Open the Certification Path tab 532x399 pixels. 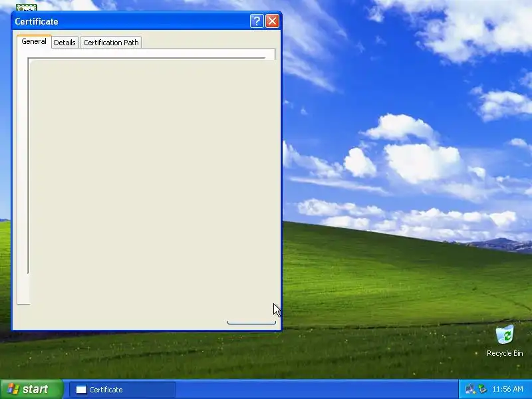[111, 43]
